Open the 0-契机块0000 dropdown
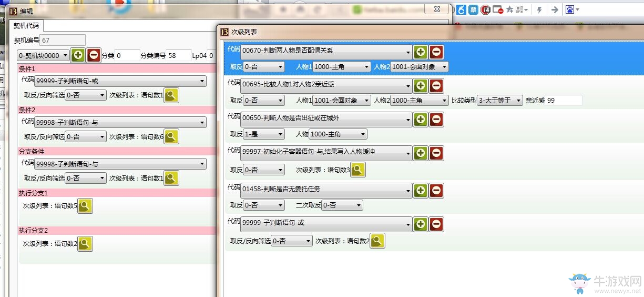The width and height of the screenshot is (644, 297). click(43, 55)
